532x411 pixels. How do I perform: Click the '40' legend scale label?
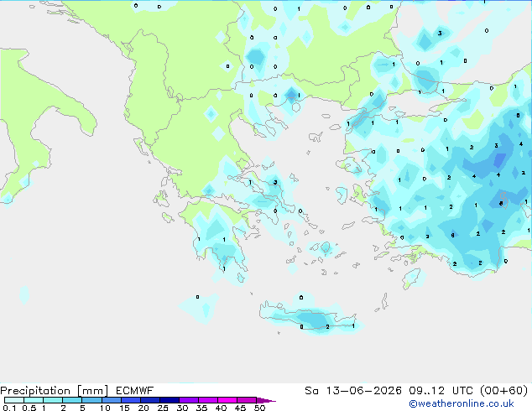click(x=221, y=408)
